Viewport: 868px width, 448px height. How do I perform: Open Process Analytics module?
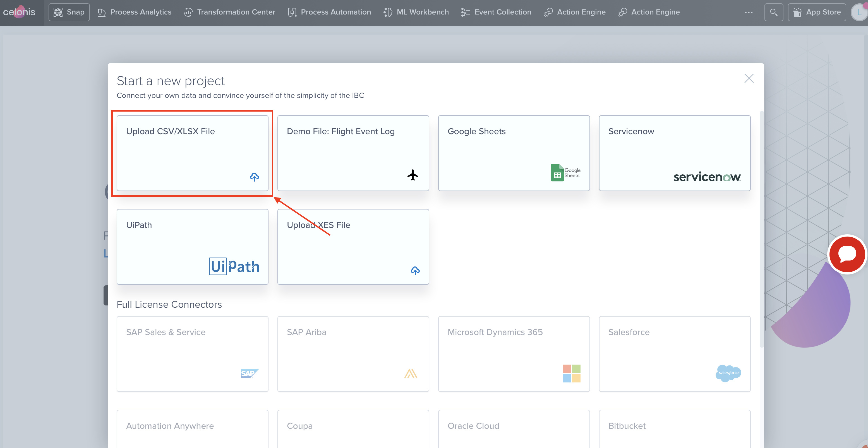pos(134,11)
